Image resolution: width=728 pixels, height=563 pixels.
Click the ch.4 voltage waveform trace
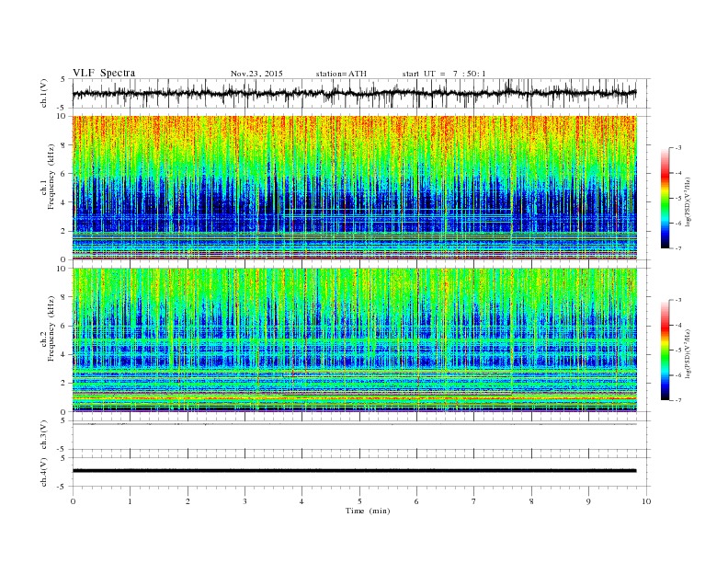(354, 471)
